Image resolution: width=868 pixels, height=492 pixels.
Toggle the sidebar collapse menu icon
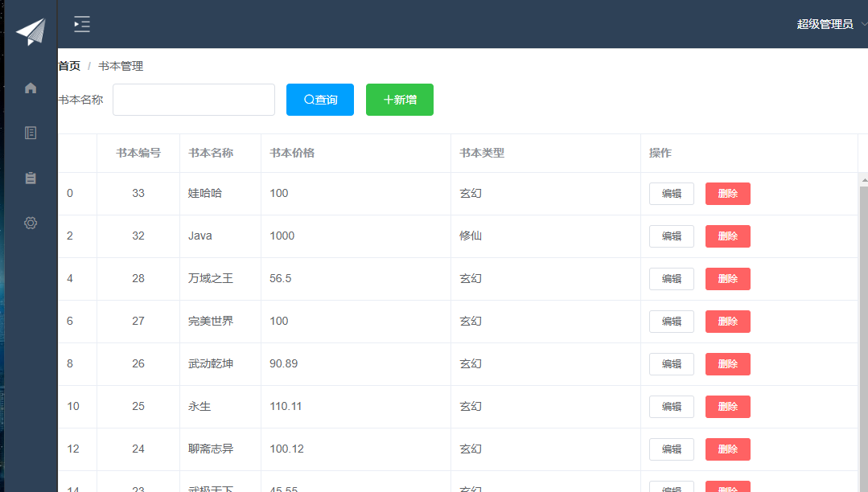[x=82, y=24]
